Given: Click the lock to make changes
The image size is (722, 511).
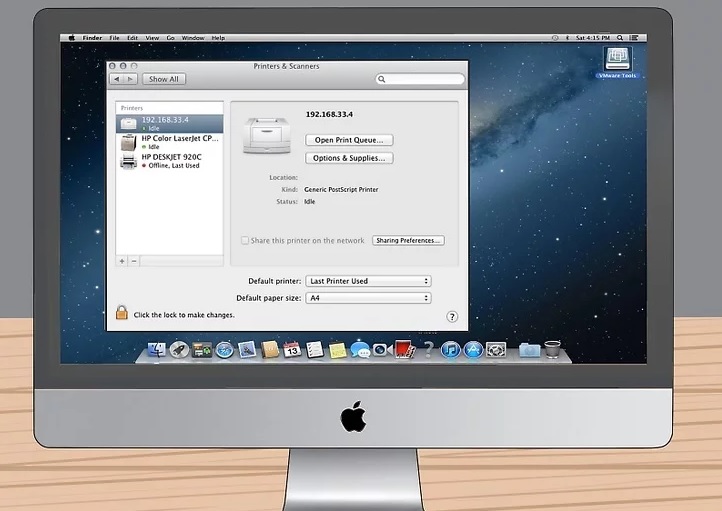Looking at the screenshot, I should [122, 313].
